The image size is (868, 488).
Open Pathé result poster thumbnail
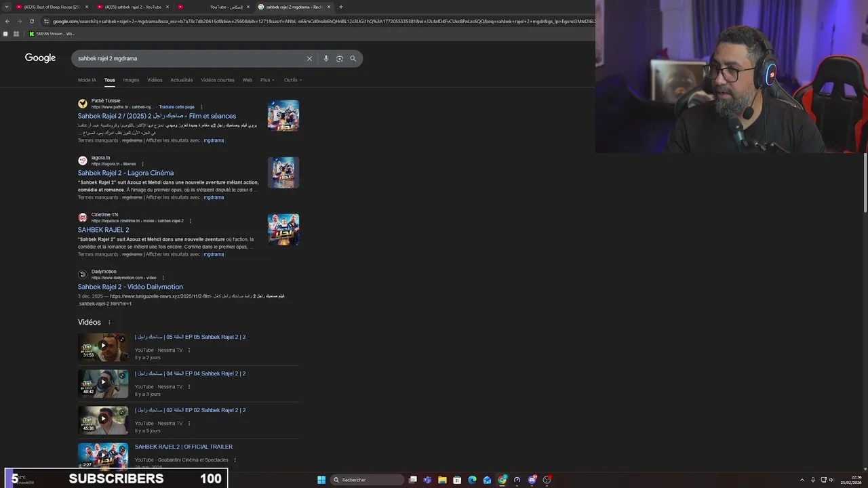pos(283,116)
